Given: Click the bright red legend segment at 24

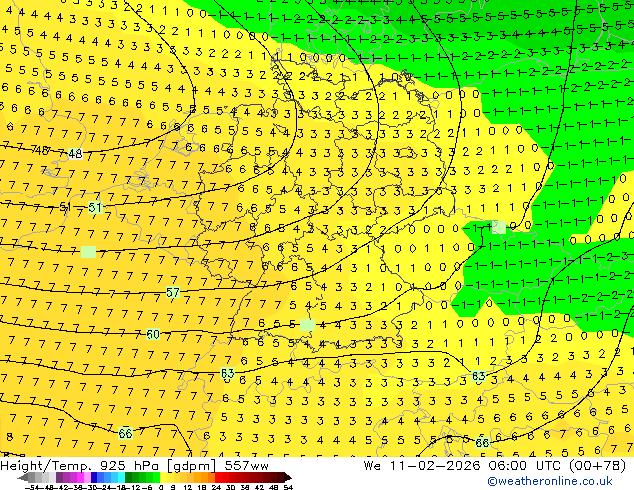Looking at the screenshot, I should [219, 478].
